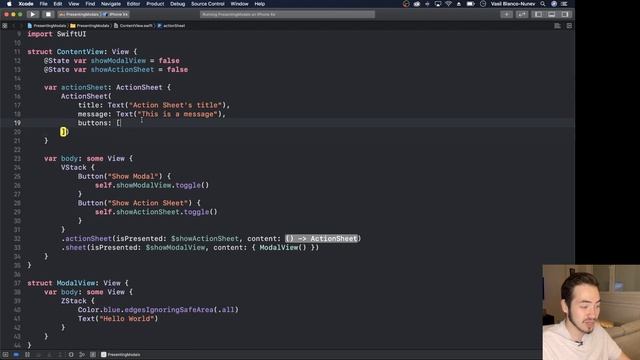
Task: Open the Product menu
Action: tap(155, 4)
